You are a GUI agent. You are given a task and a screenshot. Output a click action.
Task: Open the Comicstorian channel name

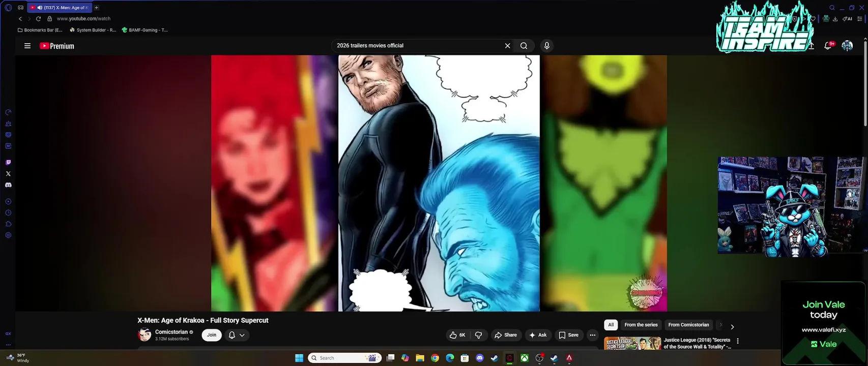coord(171,332)
